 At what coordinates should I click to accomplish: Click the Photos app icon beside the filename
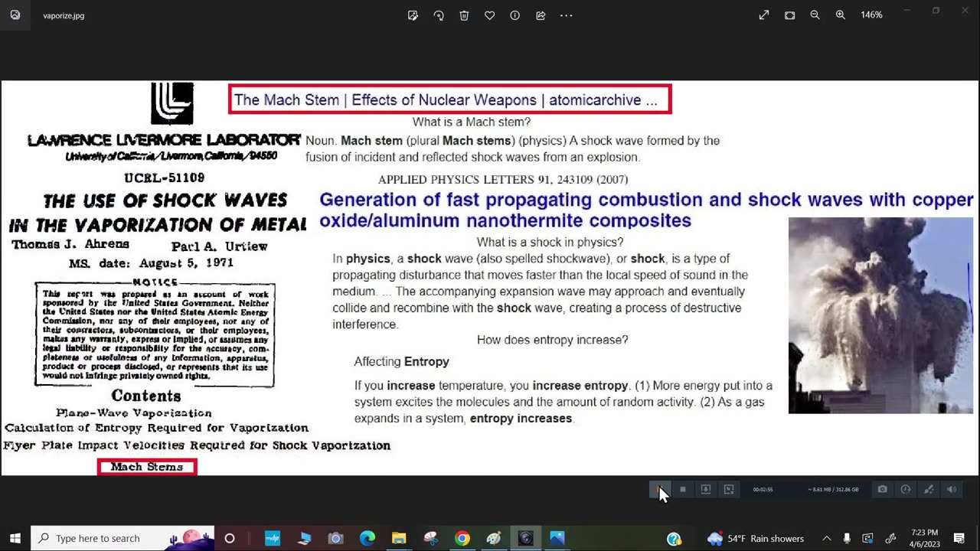click(x=15, y=15)
